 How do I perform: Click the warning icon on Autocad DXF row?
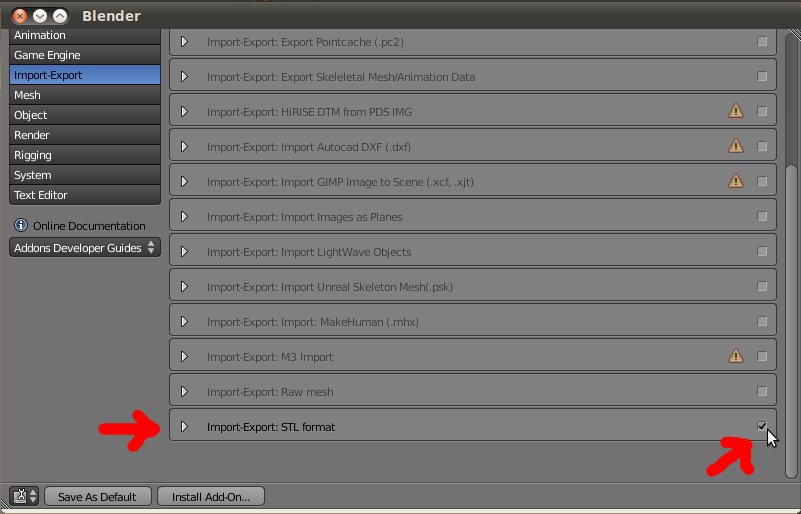coord(736,146)
